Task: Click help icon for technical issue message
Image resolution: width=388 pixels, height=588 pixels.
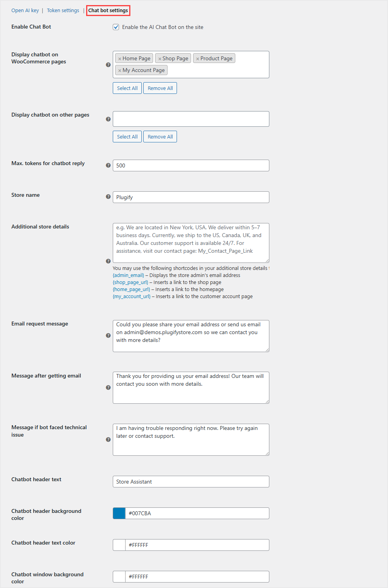Action: click(x=108, y=440)
